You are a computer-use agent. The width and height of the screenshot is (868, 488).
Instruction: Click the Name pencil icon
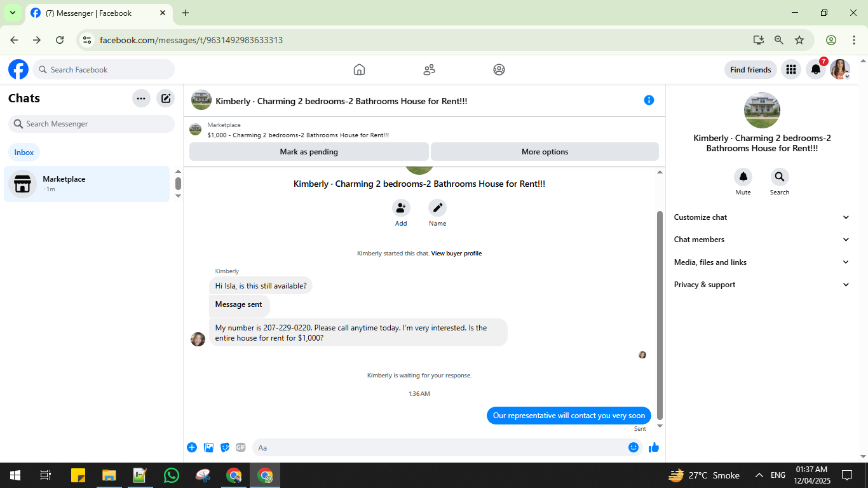(x=437, y=208)
